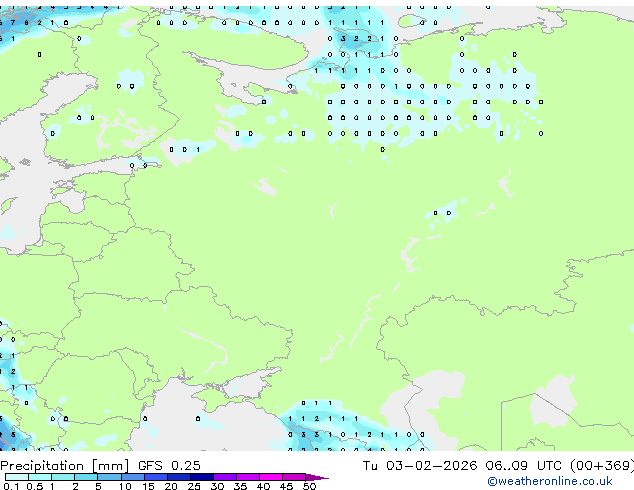Click the 20–25 mm dark blue swatch

[x=178, y=477]
